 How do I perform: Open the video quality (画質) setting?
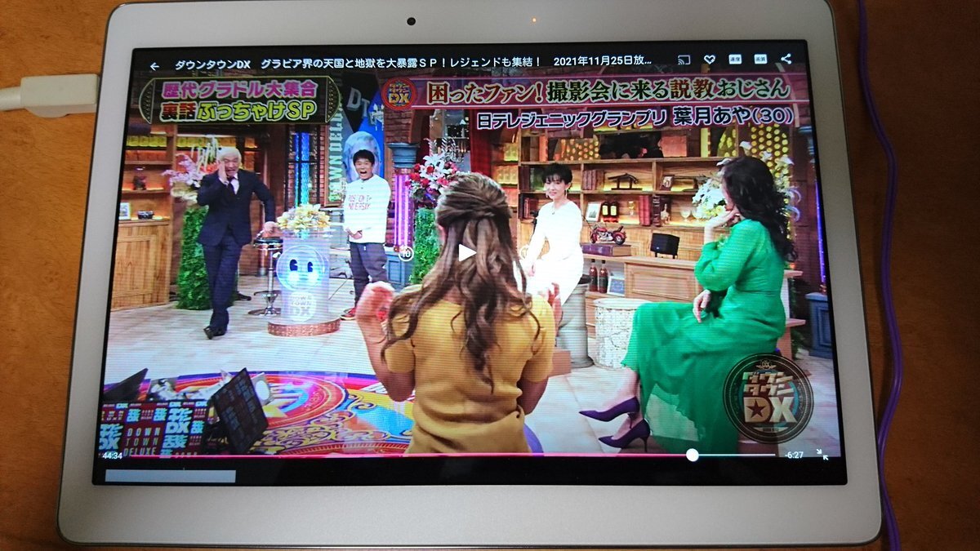(760, 59)
